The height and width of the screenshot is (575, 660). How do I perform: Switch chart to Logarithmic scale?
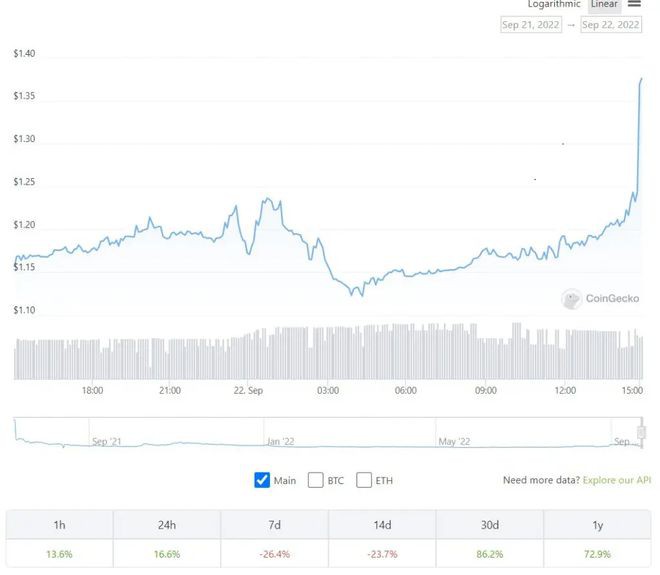point(555,5)
